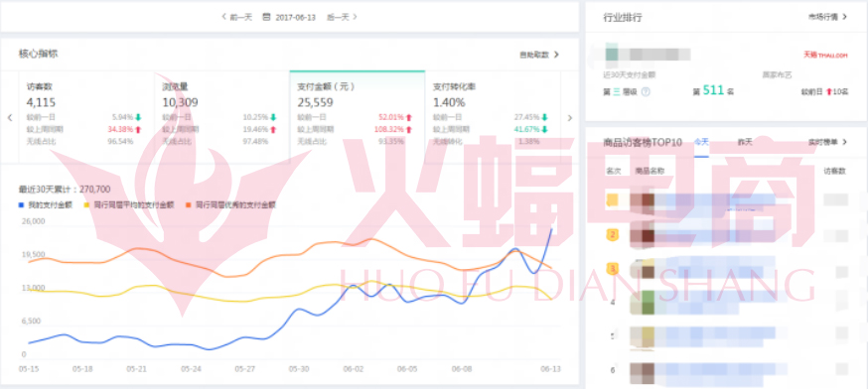Toggle the orange 同行同层优秀 legend series
868x390 pixels.
230,205
